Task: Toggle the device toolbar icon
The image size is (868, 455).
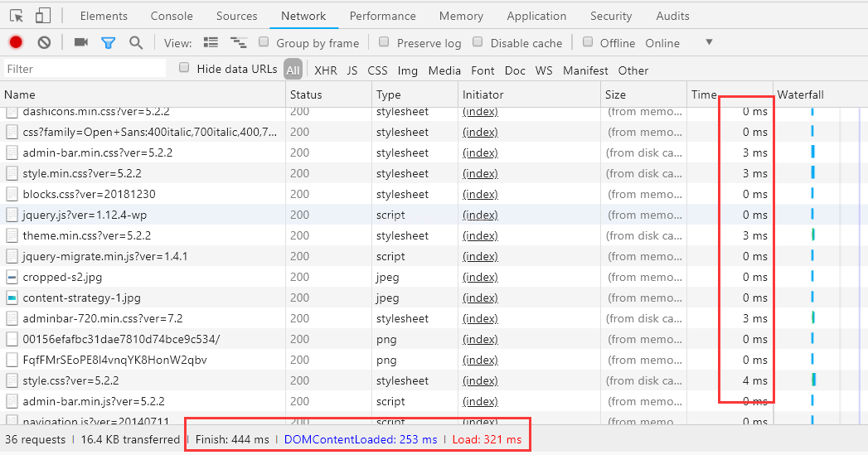Action: (42, 16)
